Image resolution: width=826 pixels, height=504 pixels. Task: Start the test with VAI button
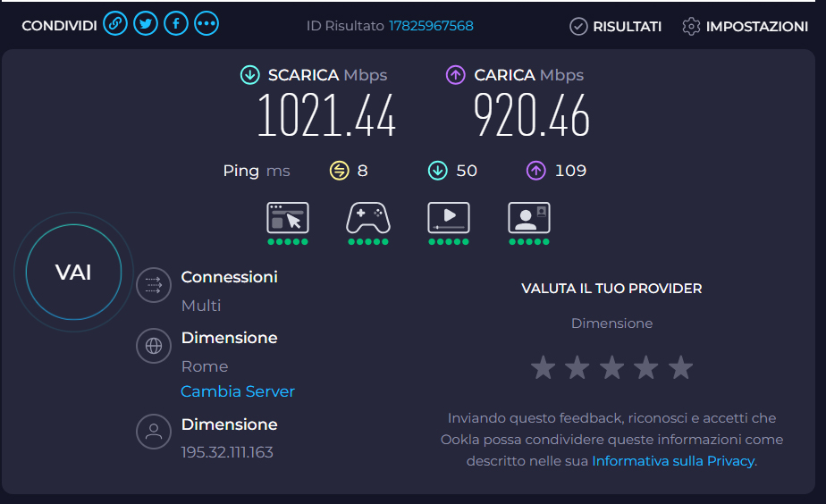73,273
